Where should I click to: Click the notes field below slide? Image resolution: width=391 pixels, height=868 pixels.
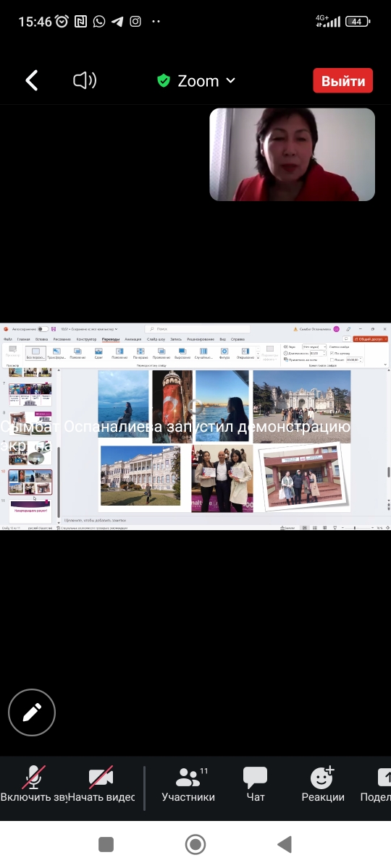point(223,520)
